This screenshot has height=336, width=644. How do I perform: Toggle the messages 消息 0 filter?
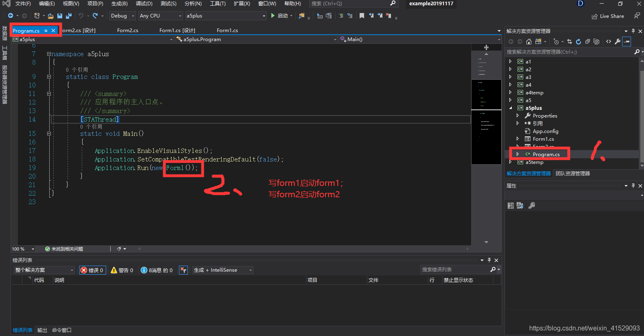157,270
